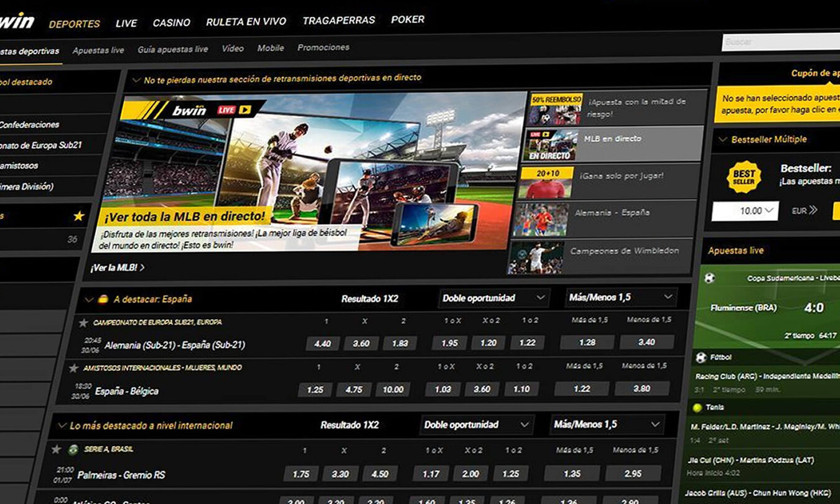This screenshot has height=504, width=840.
Task: Collapse the live broadcasts banner chevron
Action: coord(136,80)
